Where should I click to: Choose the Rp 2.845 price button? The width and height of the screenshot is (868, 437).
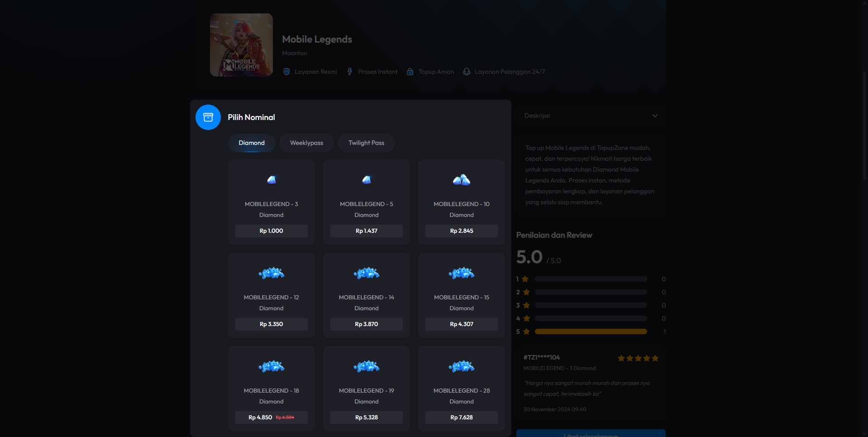462,231
